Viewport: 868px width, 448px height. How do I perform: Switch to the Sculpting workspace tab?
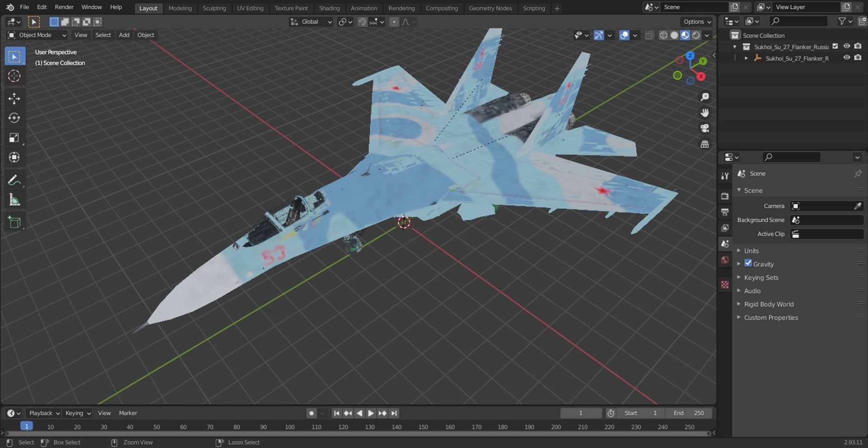click(x=214, y=8)
